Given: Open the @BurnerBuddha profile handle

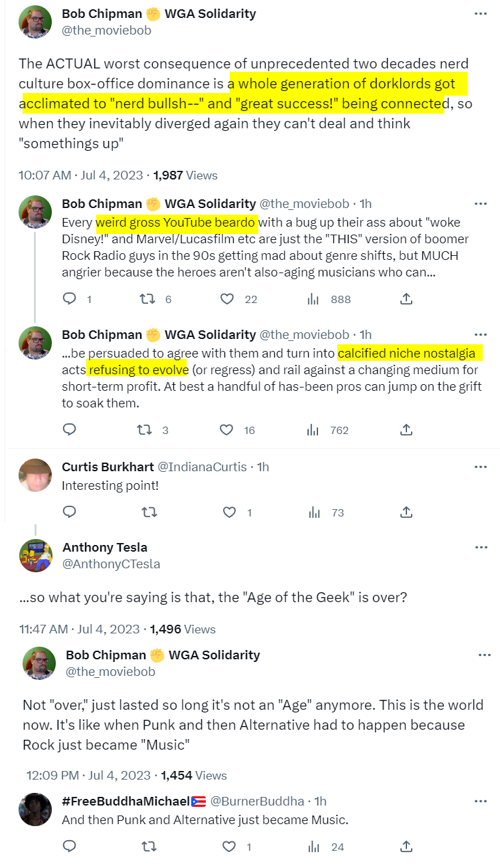Looking at the screenshot, I should click(x=257, y=801).
